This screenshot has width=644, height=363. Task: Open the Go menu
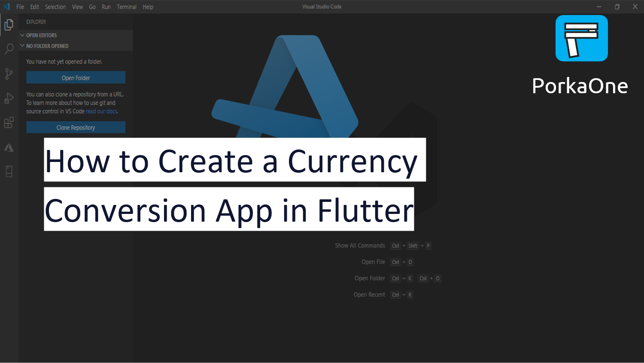pyautogui.click(x=92, y=7)
